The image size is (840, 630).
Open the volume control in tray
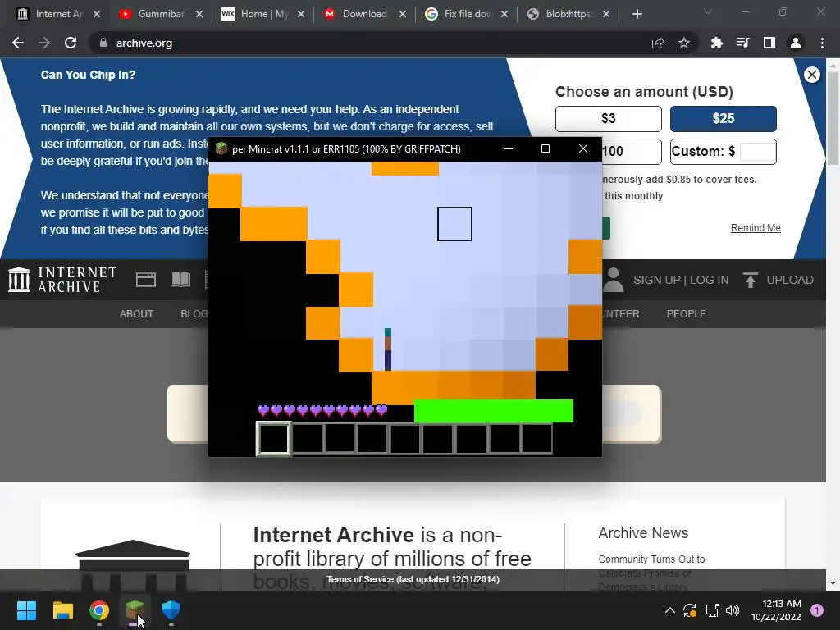point(733,610)
